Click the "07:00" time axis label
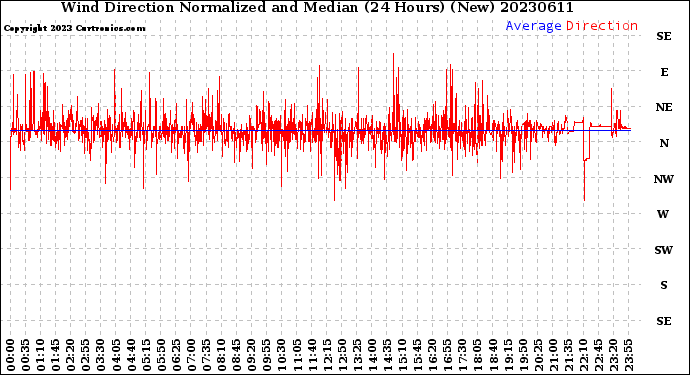The image size is (690, 375). [x=191, y=355]
